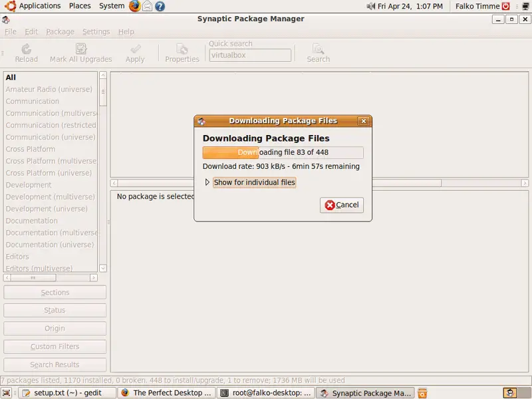Click the Origin filter button

pyautogui.click(x=55, y=329)
